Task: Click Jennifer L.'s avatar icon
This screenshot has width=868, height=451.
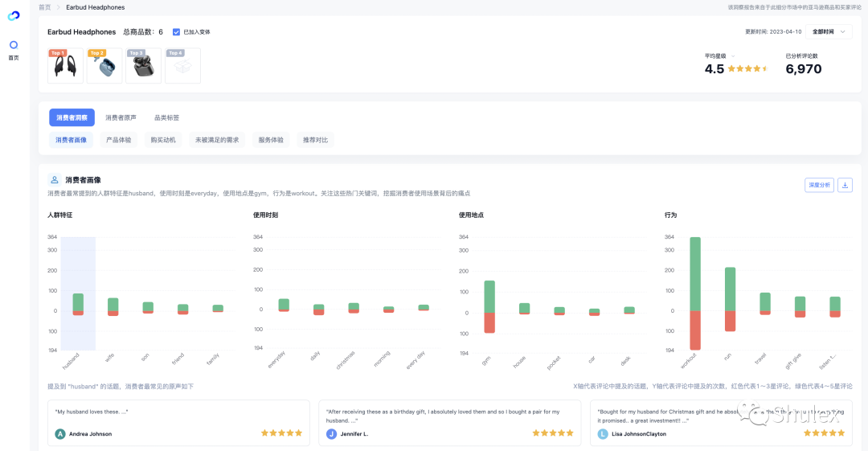Action: point(332,434)
